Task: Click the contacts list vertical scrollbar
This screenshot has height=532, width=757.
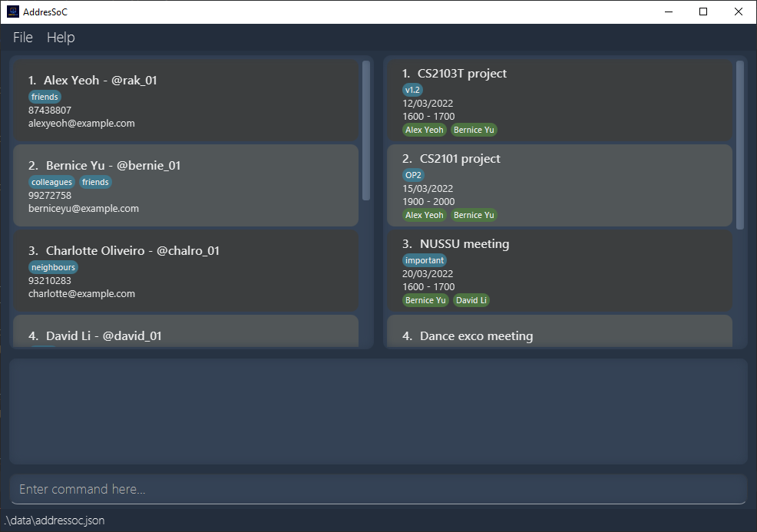Action: coord(366,131)
